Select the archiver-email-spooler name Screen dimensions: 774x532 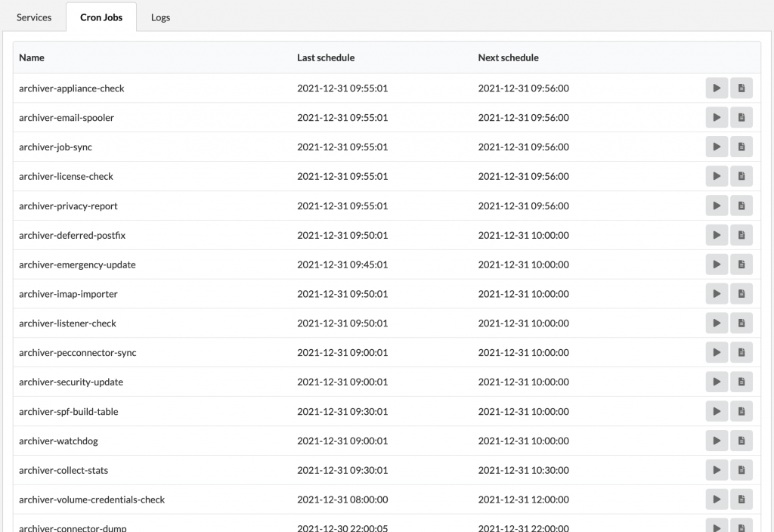pos(67,117)
